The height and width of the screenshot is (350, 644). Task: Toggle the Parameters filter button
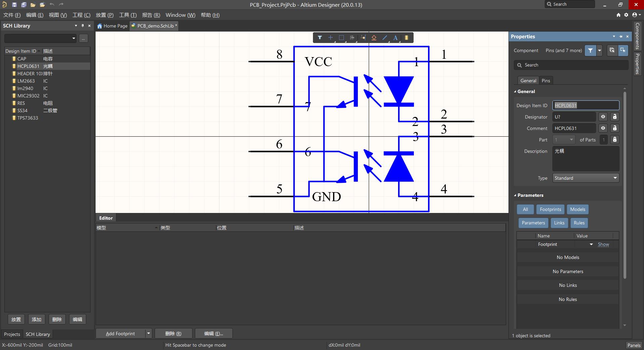click(x=533, y=223)
